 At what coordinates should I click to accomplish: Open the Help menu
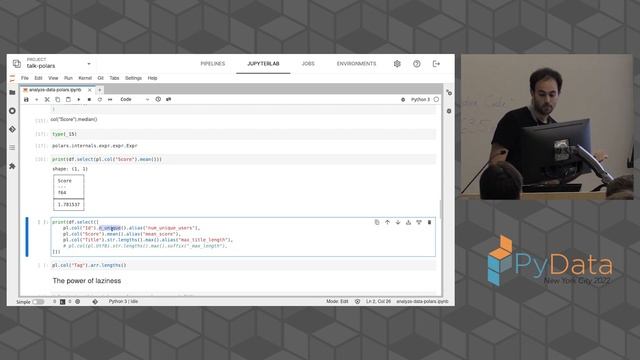[152, 78]
